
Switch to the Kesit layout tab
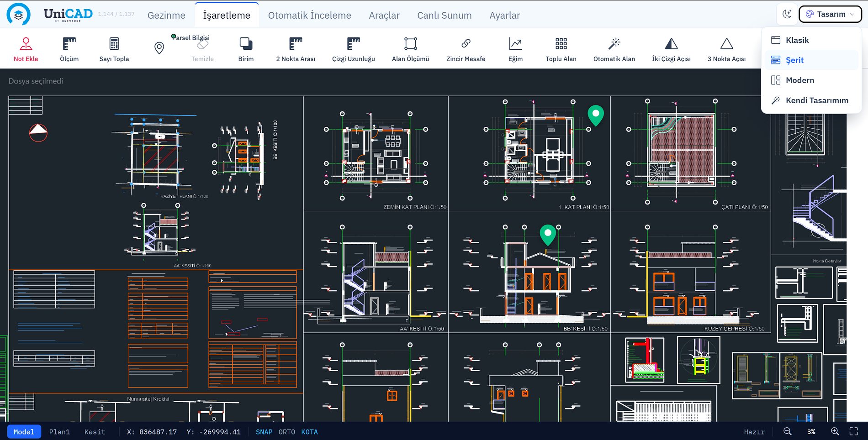click(95, 432)
